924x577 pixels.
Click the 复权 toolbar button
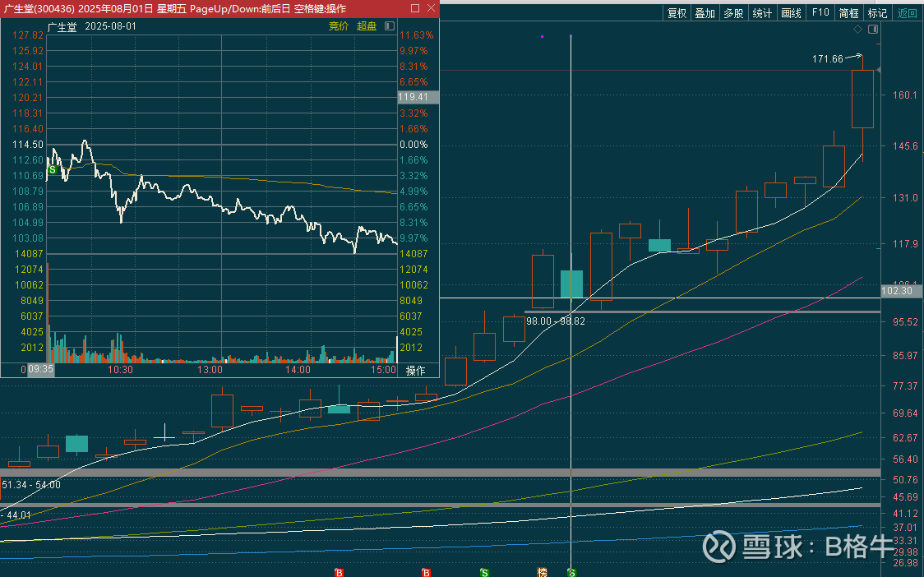point(677,13)
